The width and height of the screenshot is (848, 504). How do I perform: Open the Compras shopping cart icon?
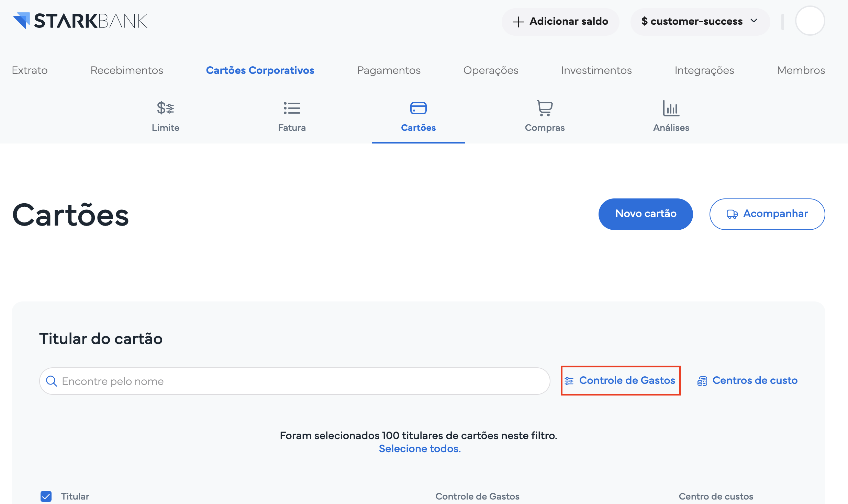click(x=545, y=108)
